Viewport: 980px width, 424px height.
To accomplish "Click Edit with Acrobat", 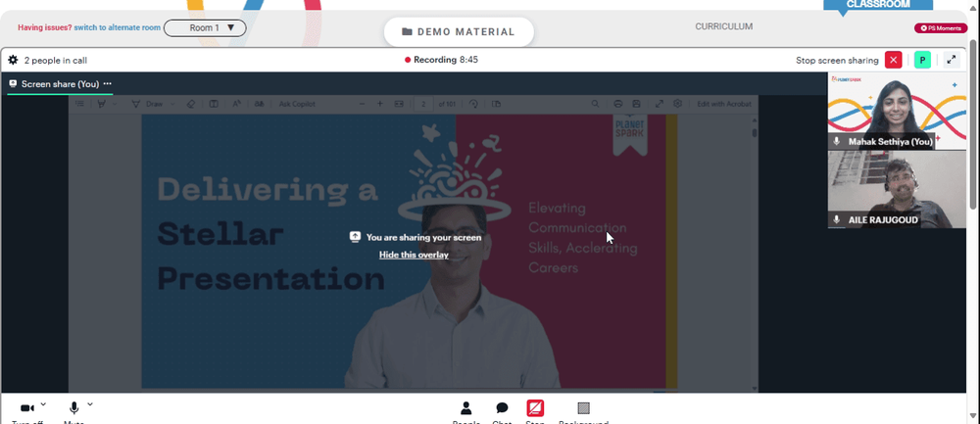I will (x=724, y=104).
